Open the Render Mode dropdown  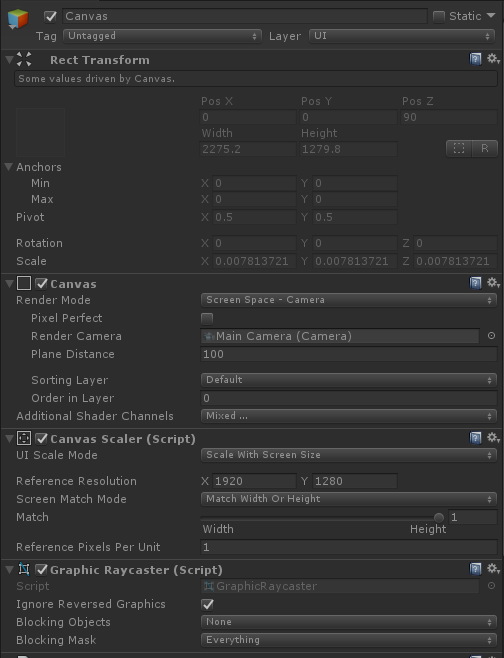(349, 300)
